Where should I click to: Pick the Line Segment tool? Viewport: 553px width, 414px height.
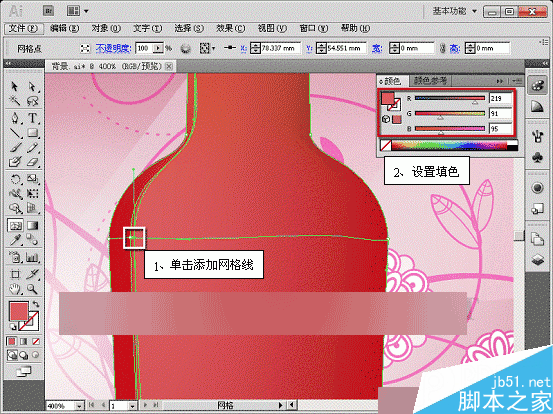(15, 133)
